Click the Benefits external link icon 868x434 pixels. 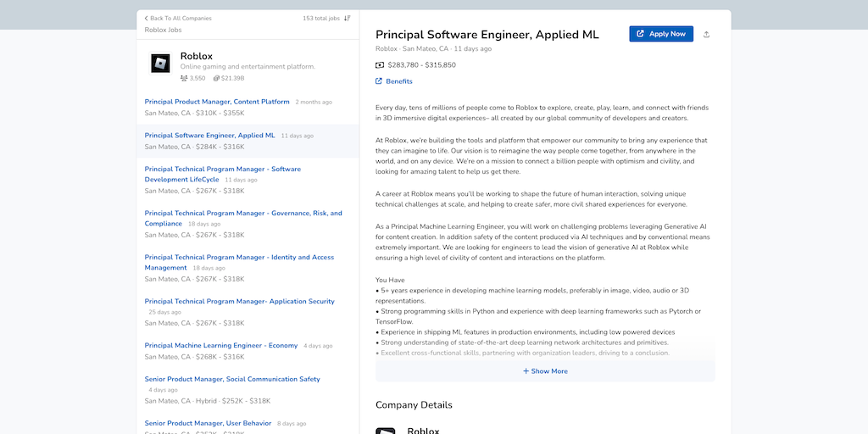pyautogui.click(x=379, y=81)
